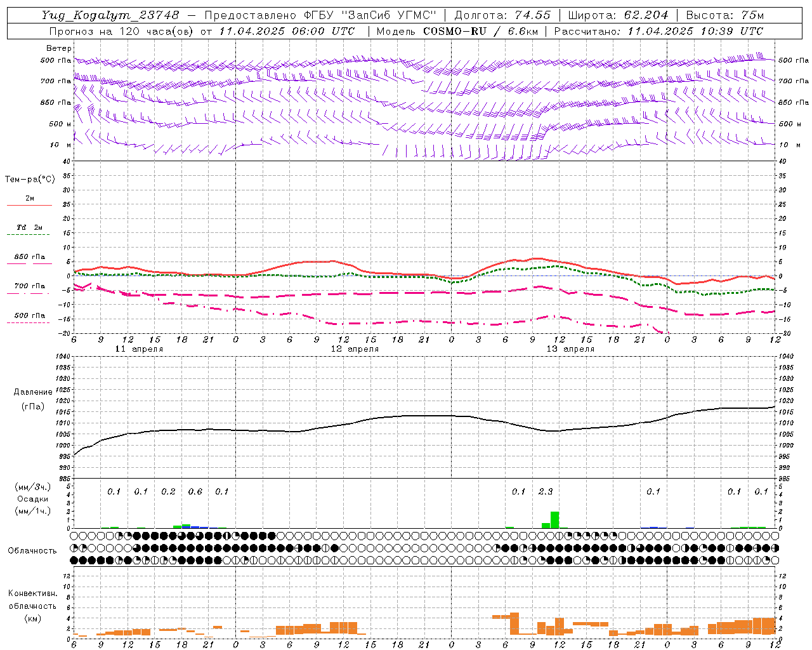Click the Облачность cloud cover label

32,551
